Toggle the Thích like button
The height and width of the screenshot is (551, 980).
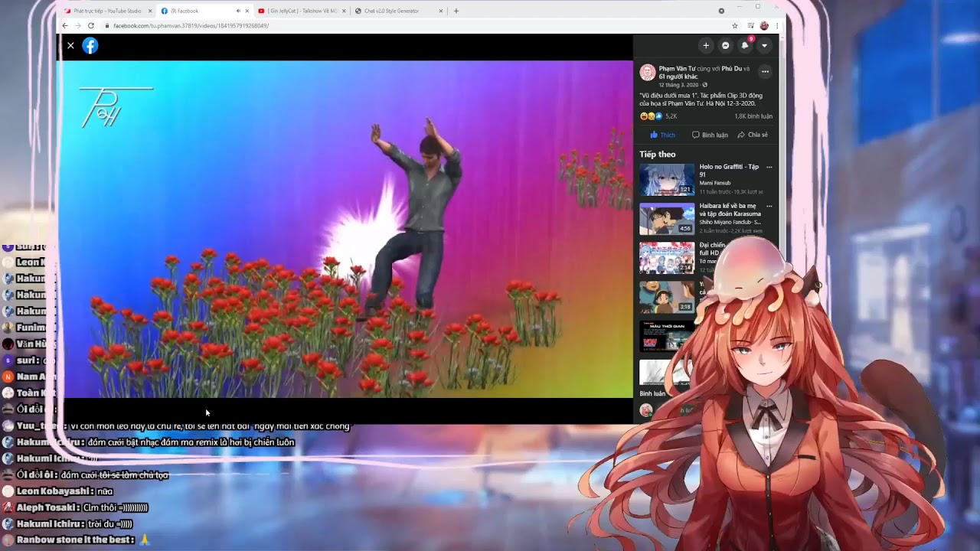(x=663, y=135)
